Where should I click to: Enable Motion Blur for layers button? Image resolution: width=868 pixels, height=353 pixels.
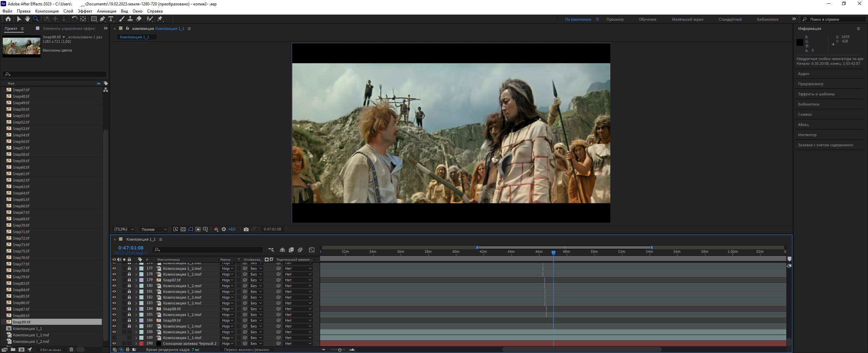tap(300, 250)
